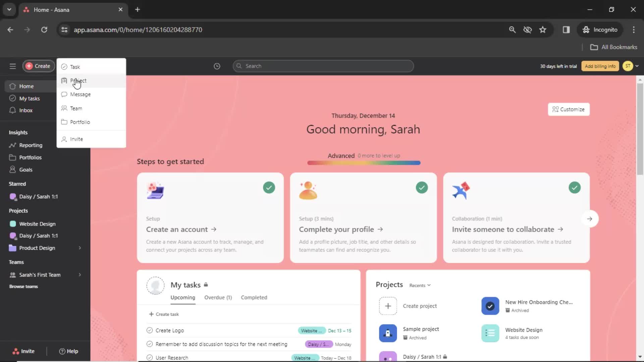Open site information icon in address bar
This screenshot has height=362, width=644.
(64, 29)
